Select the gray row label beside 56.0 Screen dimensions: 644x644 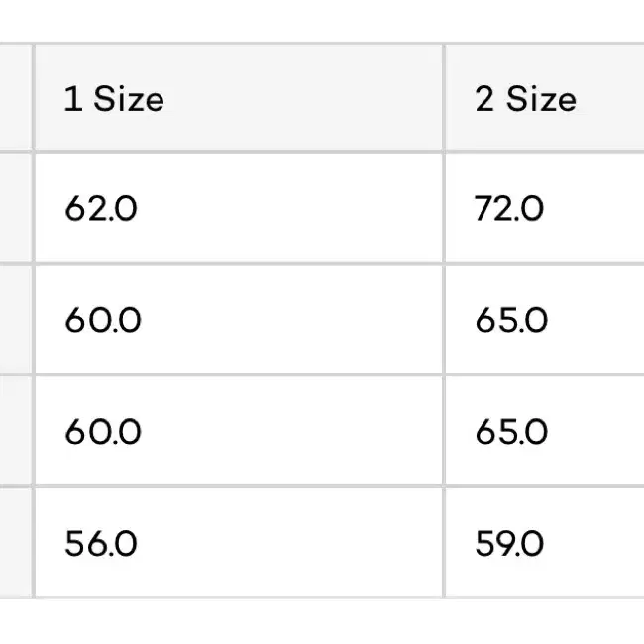[x=16, y=543]
